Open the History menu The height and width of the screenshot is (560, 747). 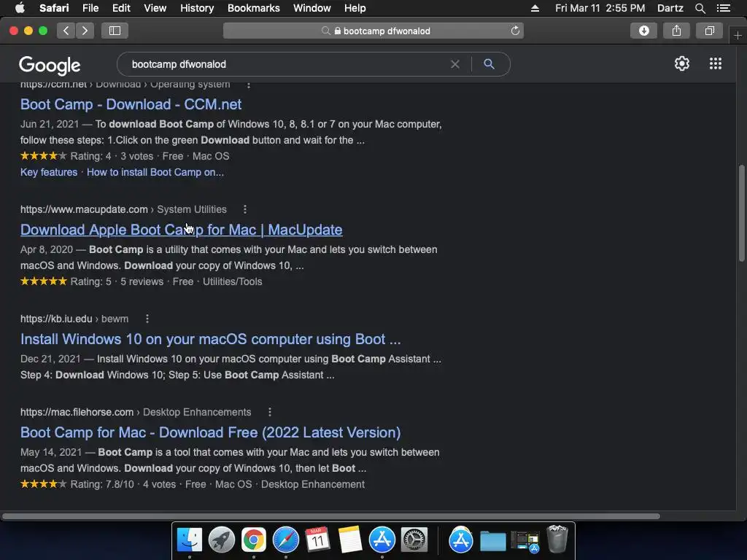pyautogui.click(x=197, y=8)
